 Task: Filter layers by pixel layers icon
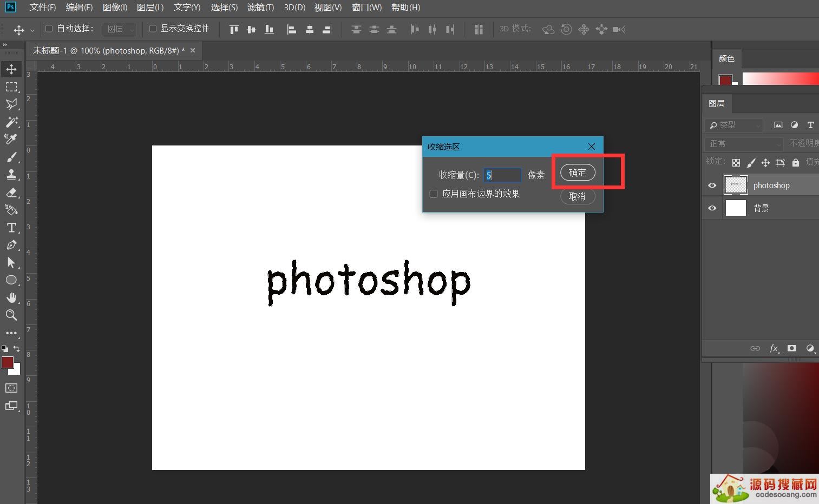point(778,125)
